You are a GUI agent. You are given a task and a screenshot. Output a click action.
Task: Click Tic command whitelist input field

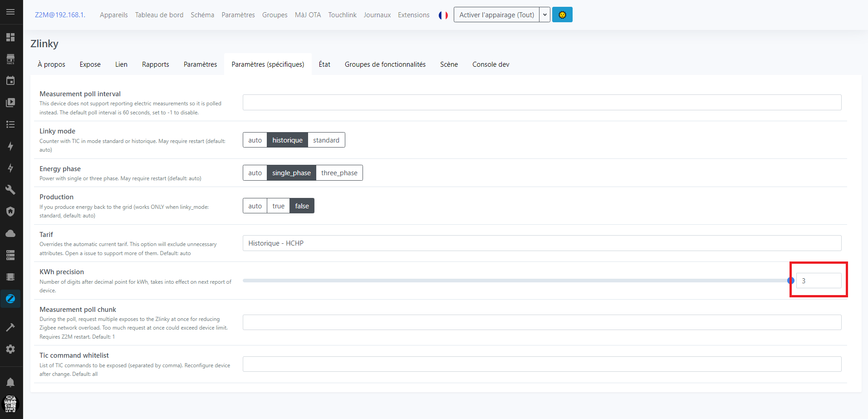click(542, 364)
